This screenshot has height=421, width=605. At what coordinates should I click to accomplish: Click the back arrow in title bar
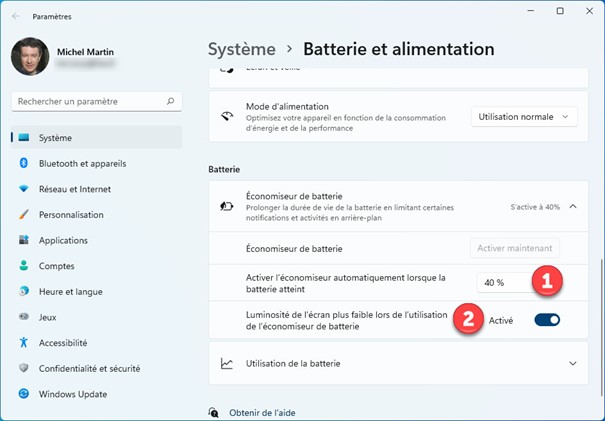pyautogui.click(x=16, y=16)
